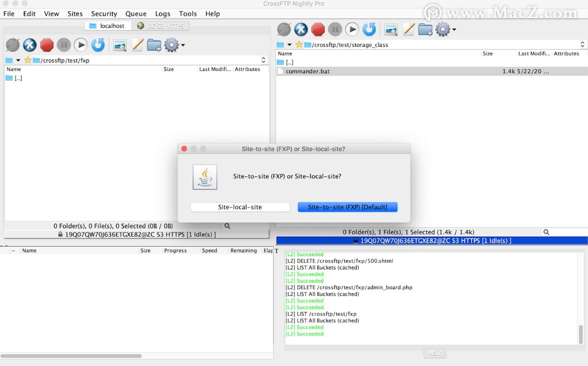Open the Logs menu
The height and width of the screenshot is (366, 588).
tap(163, 14)
